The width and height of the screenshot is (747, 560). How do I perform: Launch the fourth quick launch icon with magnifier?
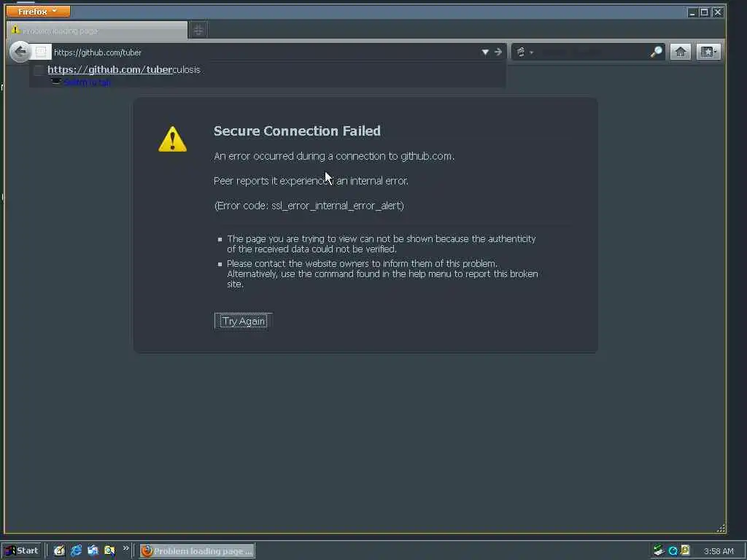109,551
